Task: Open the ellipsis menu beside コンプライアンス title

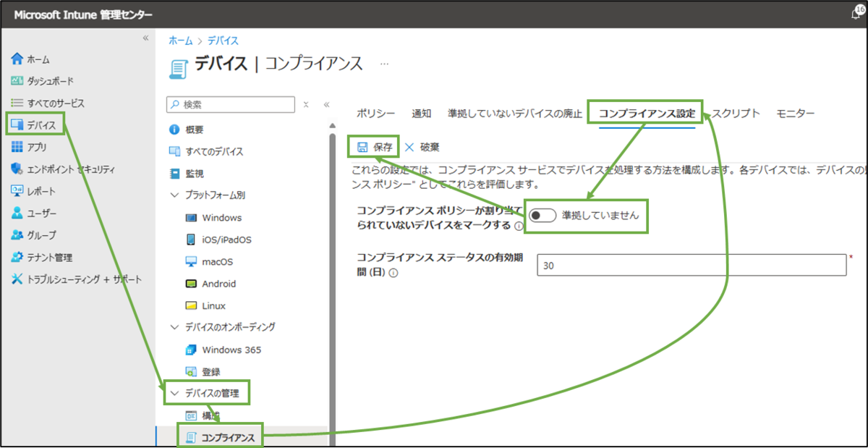Action: [384, 64]
